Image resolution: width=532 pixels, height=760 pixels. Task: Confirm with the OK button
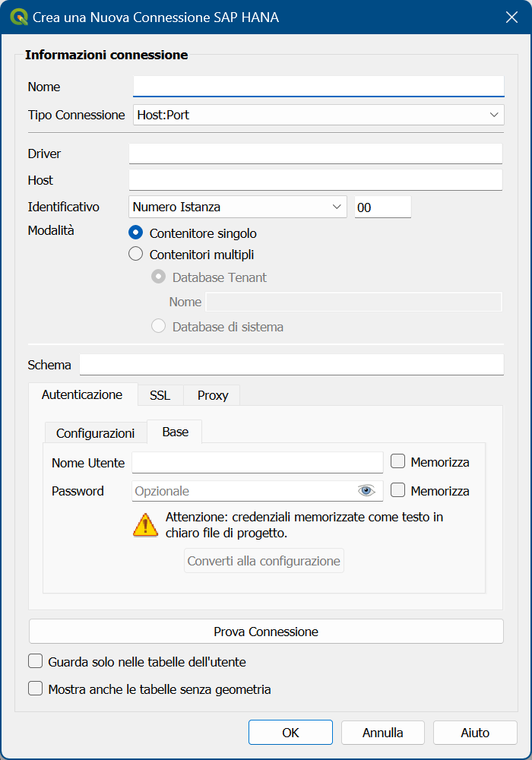[x=291, y=733]
